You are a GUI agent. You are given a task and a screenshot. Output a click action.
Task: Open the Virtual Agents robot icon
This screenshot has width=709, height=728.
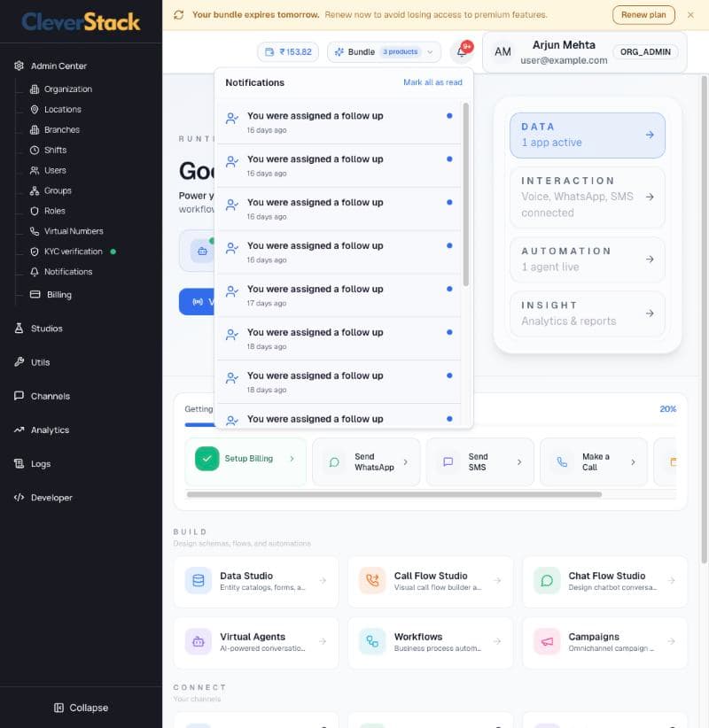click(x=199, y=641)
